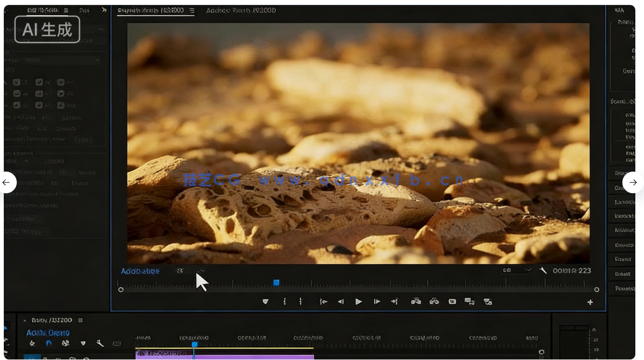Toggle the first checkbox in top row
This screenshot has width=644, height=360.
pyautogui.click(x=17, y=82)
